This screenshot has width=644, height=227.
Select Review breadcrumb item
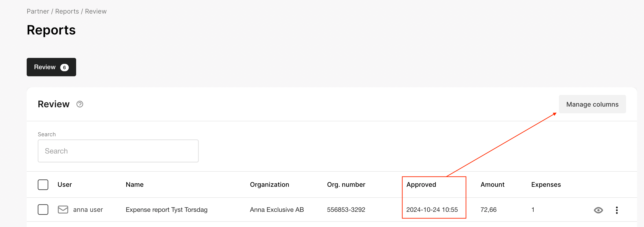tap(95, 11)
